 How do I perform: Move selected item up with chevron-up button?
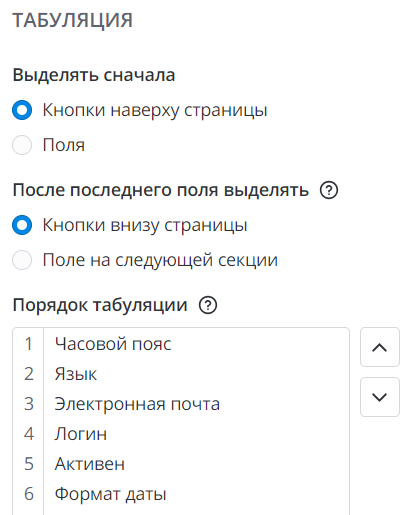(380, 347)
